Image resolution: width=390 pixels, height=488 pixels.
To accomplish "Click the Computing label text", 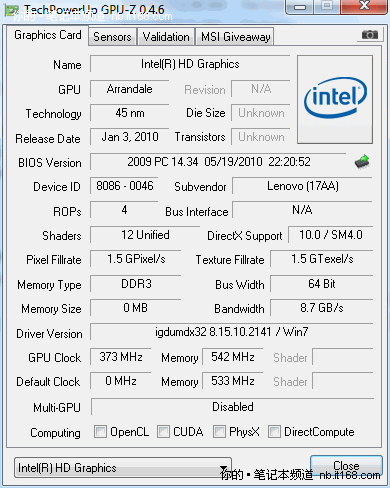I will [x=55, y=433].
